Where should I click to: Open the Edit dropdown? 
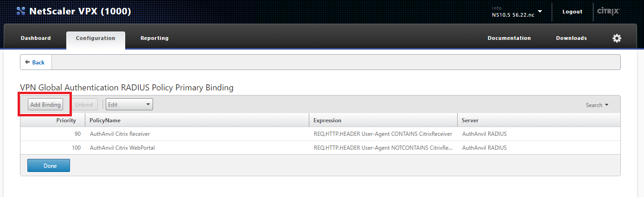pyautogui.click(x=129, y=105)
